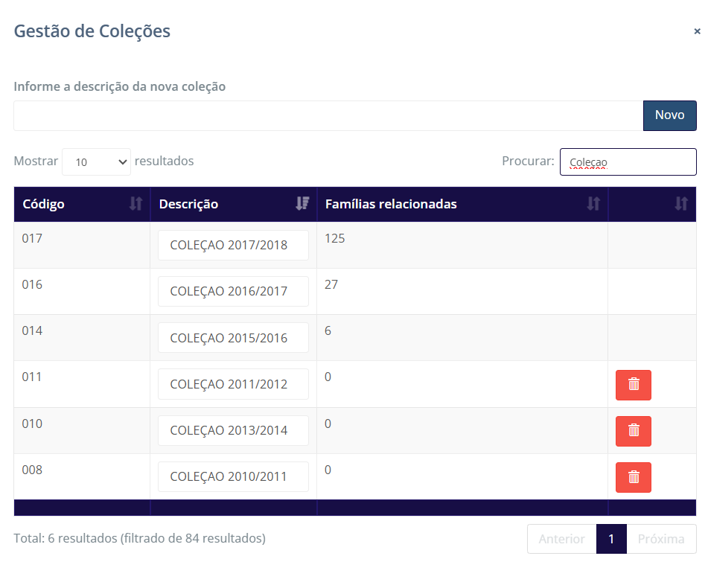The width and height of the screenshot is (708, 588).
Task: Close the Gestão de Coleções dialog
Action: (x=697, y=31)
